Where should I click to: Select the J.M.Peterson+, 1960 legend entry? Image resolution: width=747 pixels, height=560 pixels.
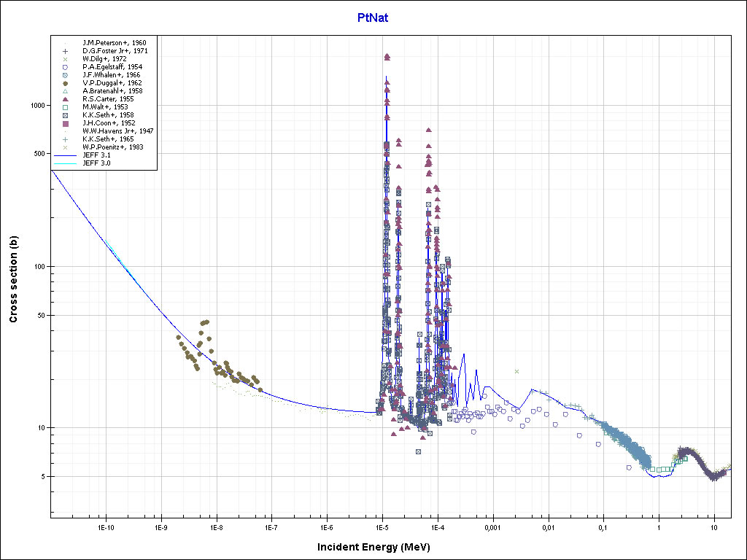[x=114, y=43]
